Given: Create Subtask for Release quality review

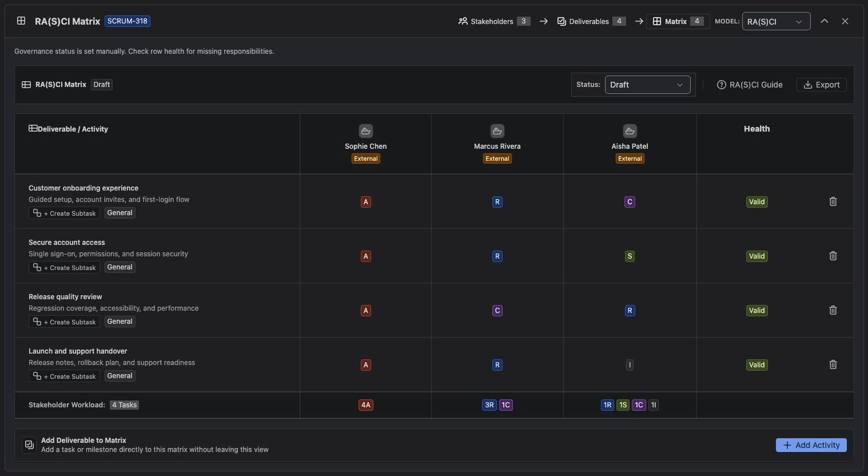Looking at the screenshot, I should (65, 322).
